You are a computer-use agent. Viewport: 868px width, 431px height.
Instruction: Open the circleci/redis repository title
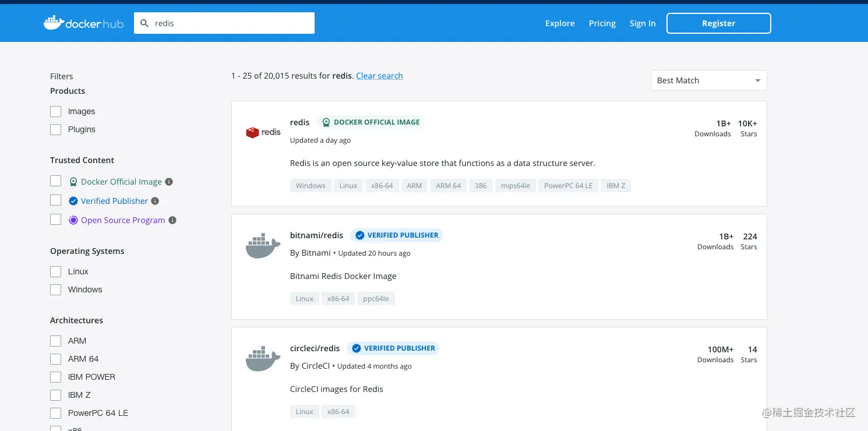[315, 348]
